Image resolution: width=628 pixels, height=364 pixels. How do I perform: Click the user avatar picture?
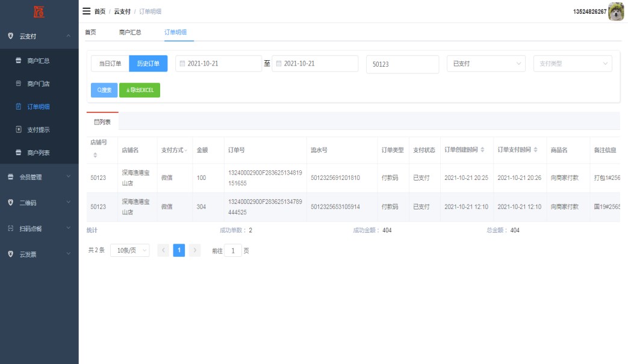(x=616, y=11)
